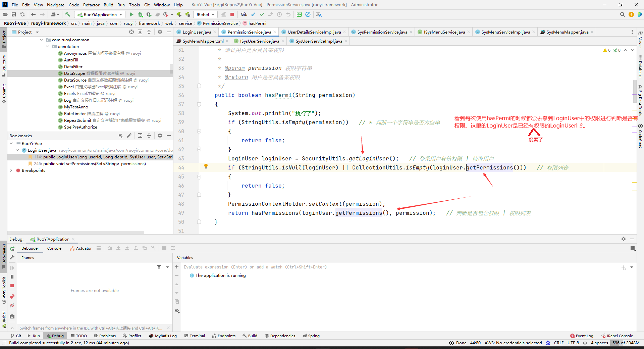Start debugging with the bug icon
Image resolution: width=644 pixels, height=349 pixels.
tap(140, 14)
